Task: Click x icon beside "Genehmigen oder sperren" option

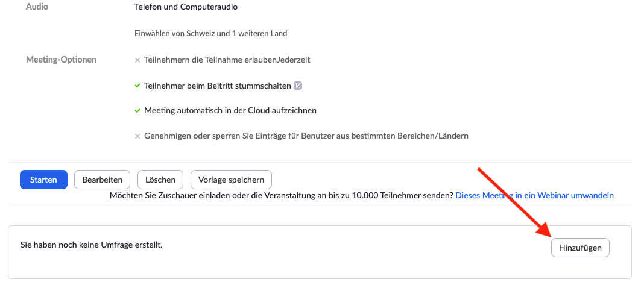Action: 137,136
